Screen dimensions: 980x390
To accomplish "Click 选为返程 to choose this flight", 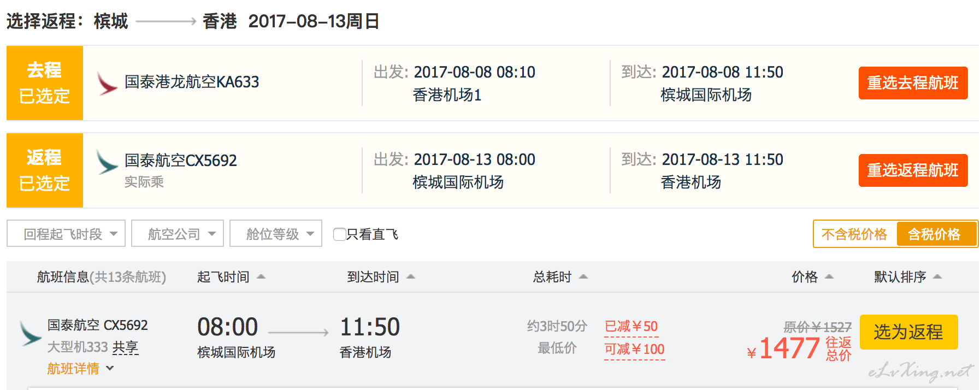I will click(908, 332).
